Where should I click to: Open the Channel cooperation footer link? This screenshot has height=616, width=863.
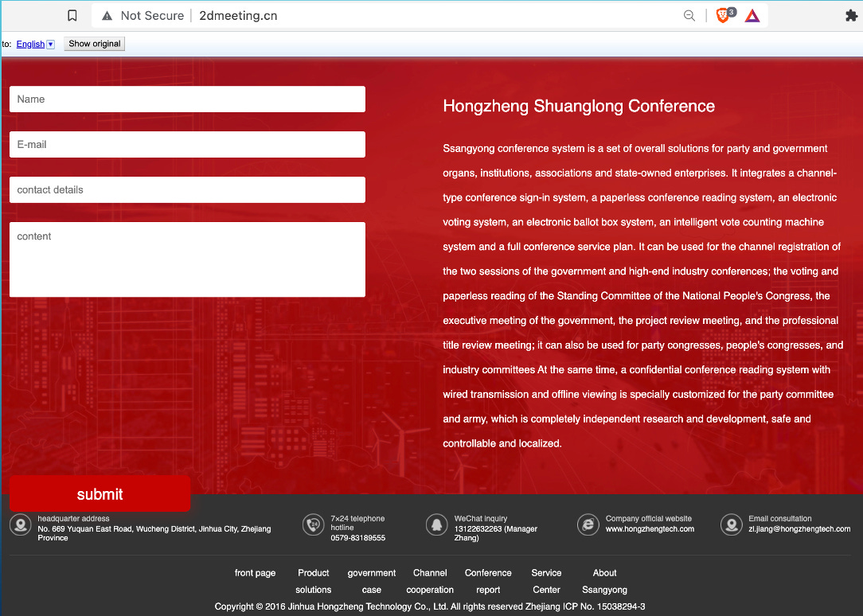tap(430, 581)
